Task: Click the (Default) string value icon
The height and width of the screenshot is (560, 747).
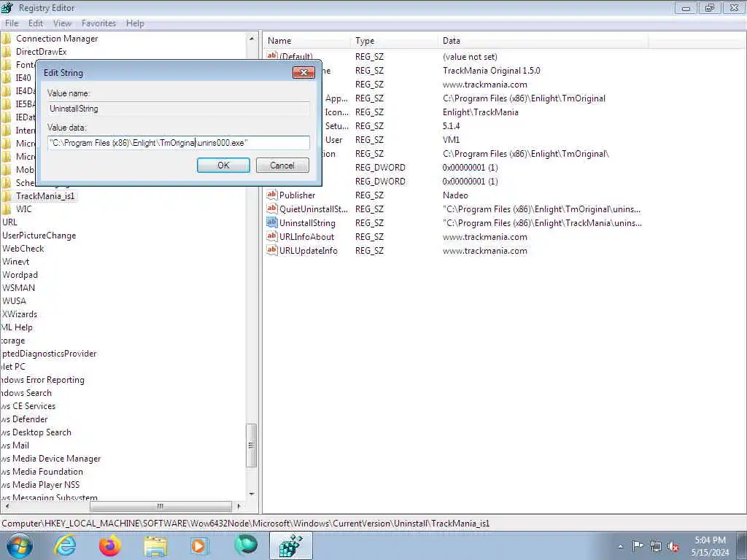Action: (272, 56)
